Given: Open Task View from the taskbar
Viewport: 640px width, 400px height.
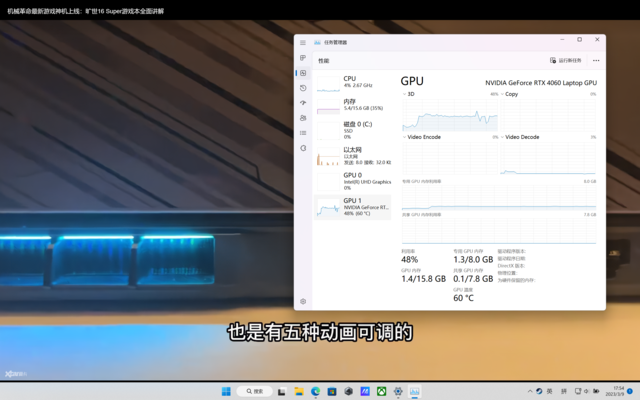Looking at the screenshot, I should [x=282, y=391].
